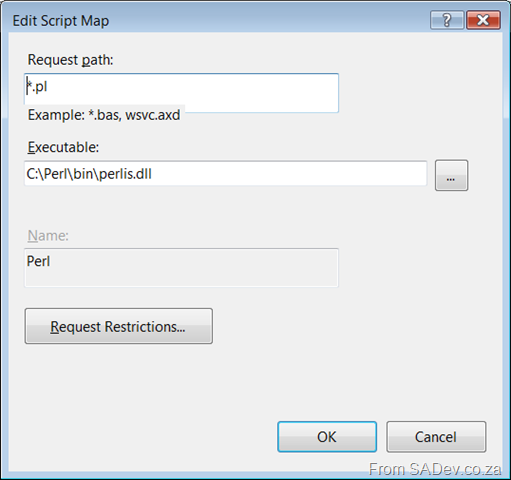
Task: Dismiss dialog with the Cancel button
Action: (436, 437)
